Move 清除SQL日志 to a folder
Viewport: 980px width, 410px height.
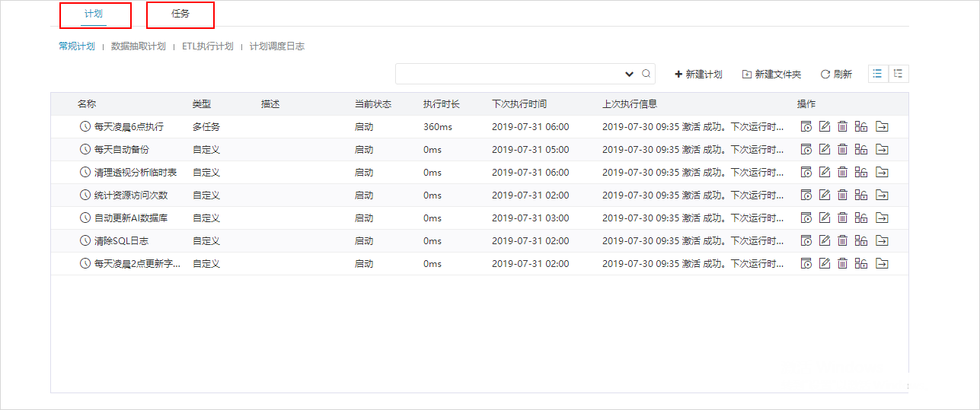point(882,241)
